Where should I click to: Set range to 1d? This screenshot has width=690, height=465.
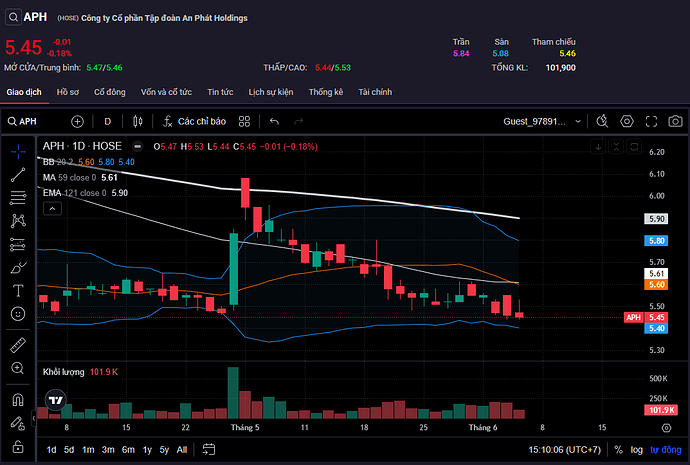tap(51, 450)
